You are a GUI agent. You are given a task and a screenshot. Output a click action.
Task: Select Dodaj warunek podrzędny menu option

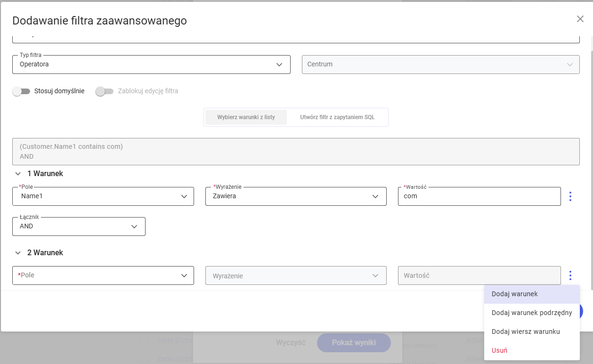[532, 313]
